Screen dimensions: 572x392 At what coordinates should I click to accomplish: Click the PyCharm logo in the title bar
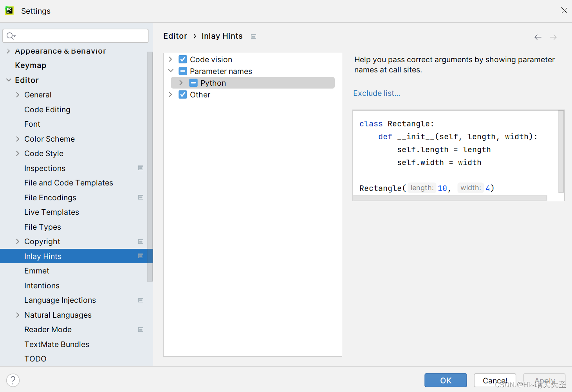click(9, 11)
